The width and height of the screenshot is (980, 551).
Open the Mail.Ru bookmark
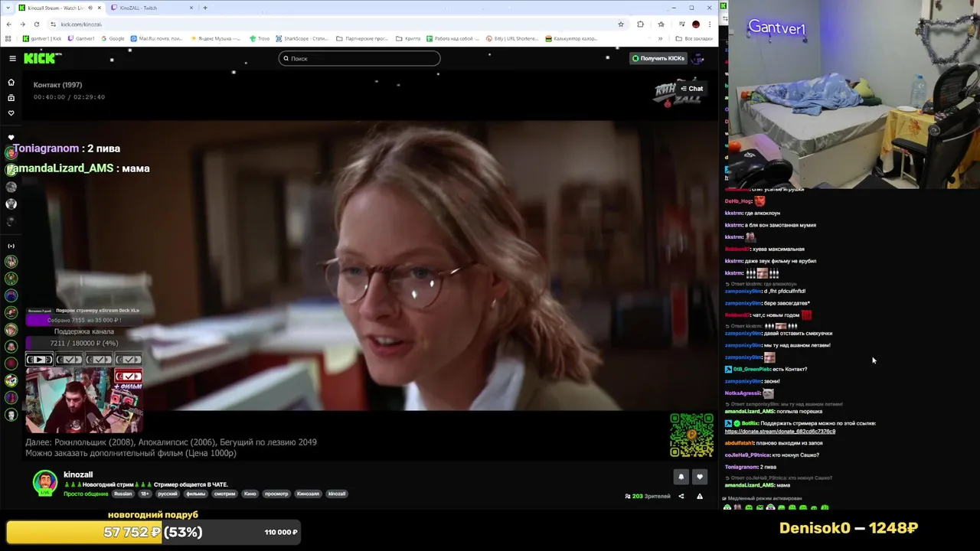156,38
